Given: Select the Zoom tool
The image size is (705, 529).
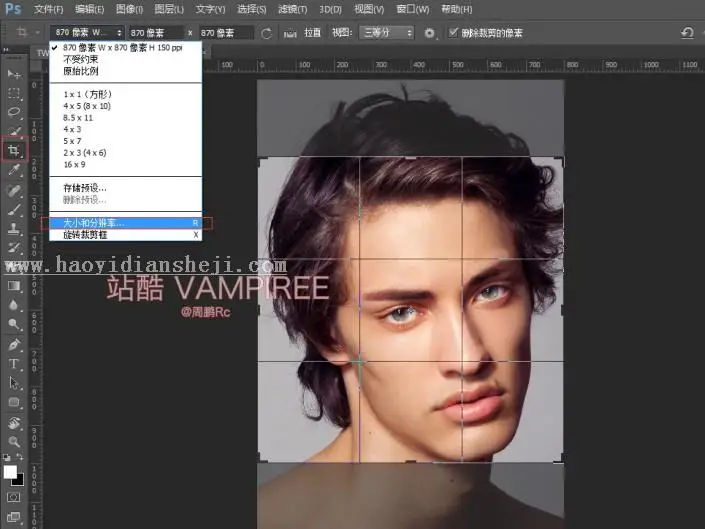Looking at the screenshot, I should (14, 442).
